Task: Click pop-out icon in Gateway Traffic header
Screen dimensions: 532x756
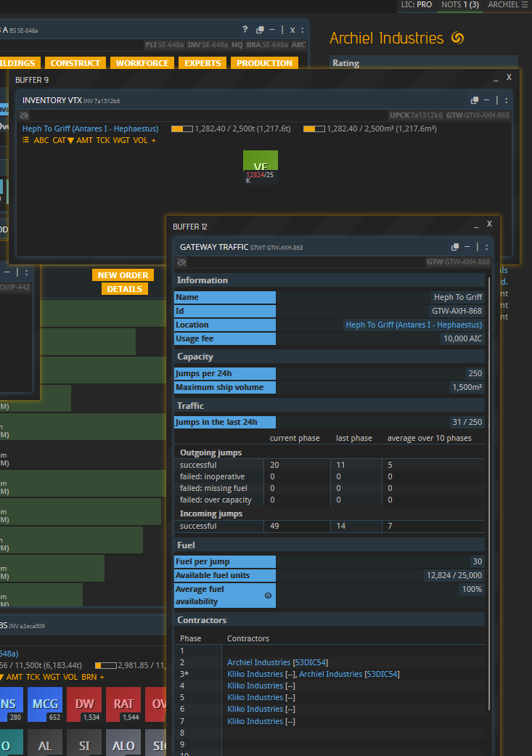Action: pos(455,247)
